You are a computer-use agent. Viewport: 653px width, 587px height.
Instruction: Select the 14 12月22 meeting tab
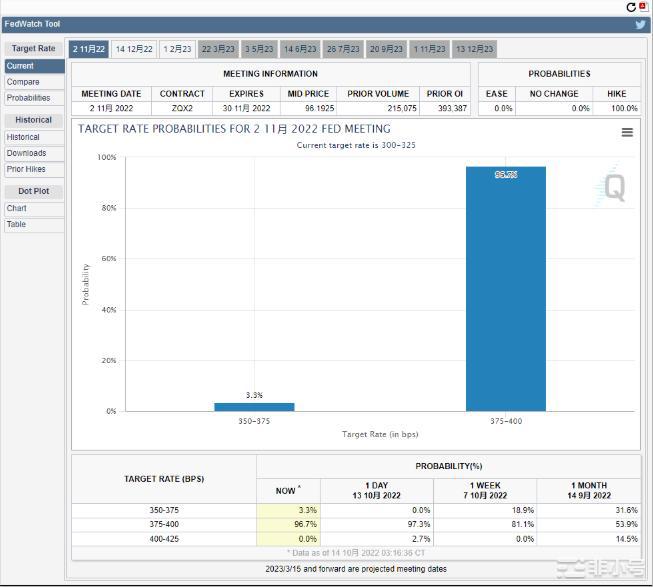click(x=134, y=49)
